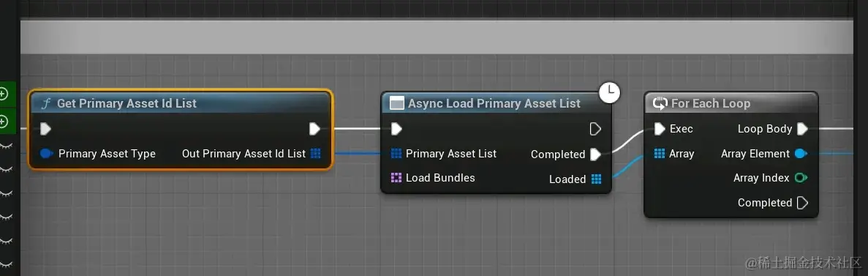The image size is (868, 276).
Task: Click the 'Primary Asset Type' pin label
Action: pos(107,154)
